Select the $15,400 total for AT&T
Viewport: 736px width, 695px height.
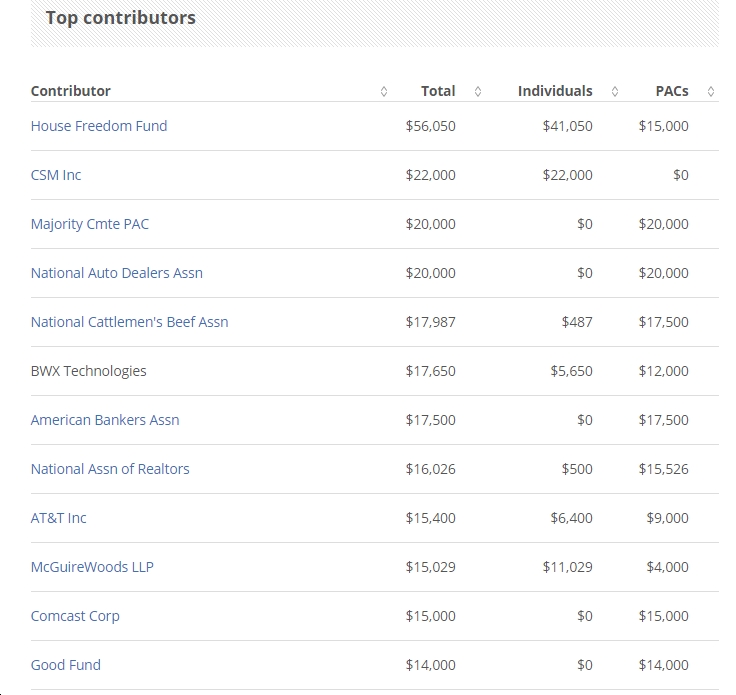coord(430,518)
